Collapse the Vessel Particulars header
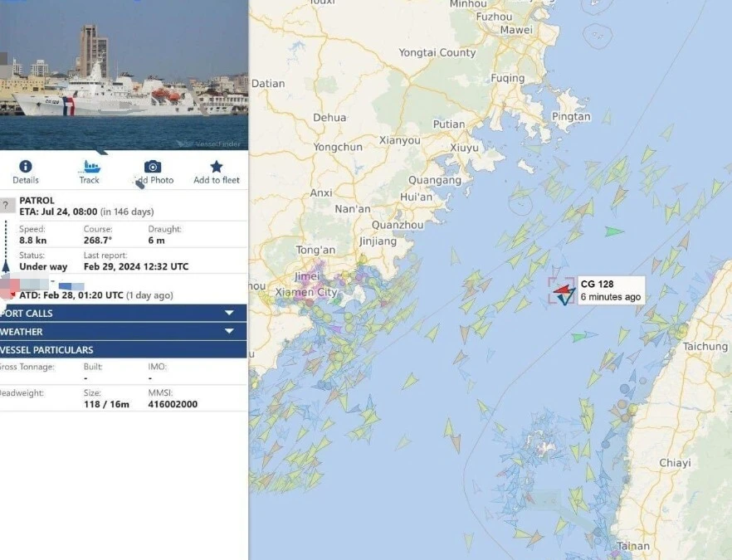Viewport: 732px width, 560px height. (123, 349)
